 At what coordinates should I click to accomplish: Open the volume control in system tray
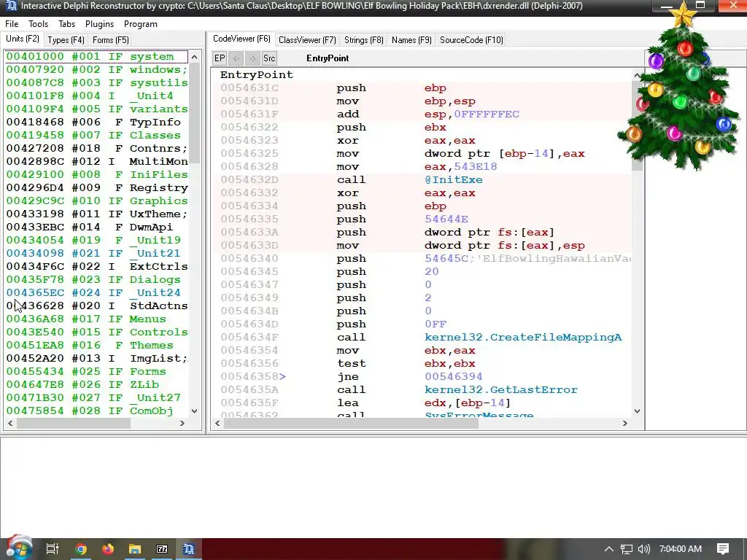pos(643,549)
